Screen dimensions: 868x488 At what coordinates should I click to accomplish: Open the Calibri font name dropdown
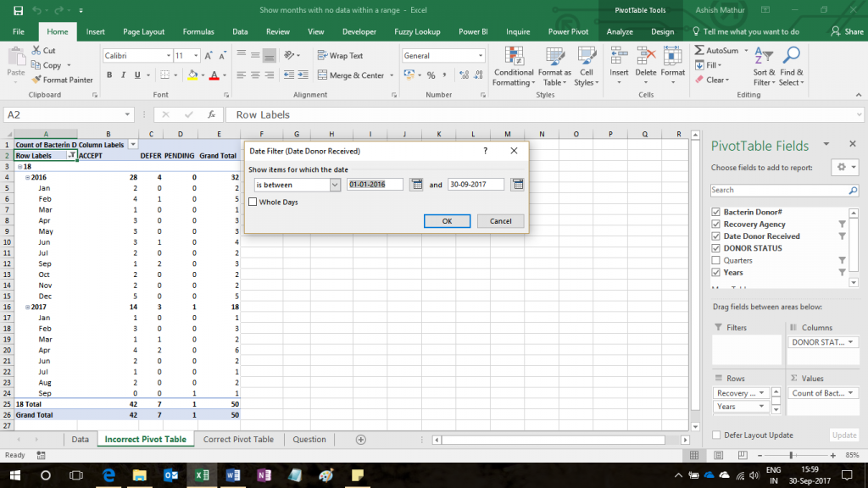169,56
